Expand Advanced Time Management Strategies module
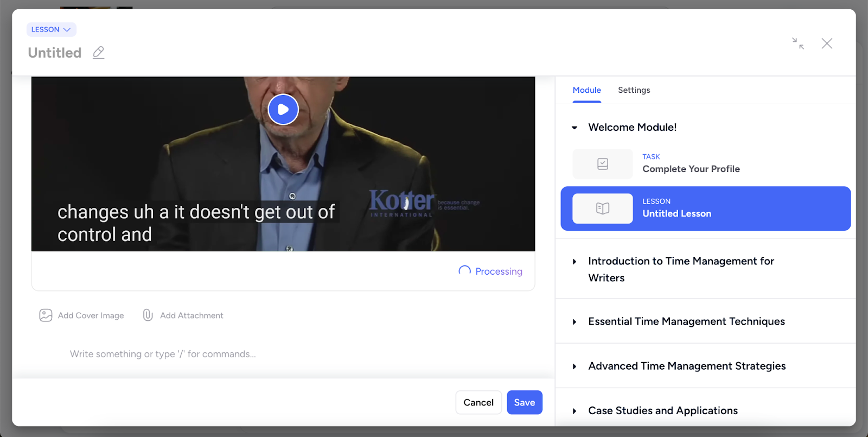The image size is (868, 437). click(x=575, y=366)
